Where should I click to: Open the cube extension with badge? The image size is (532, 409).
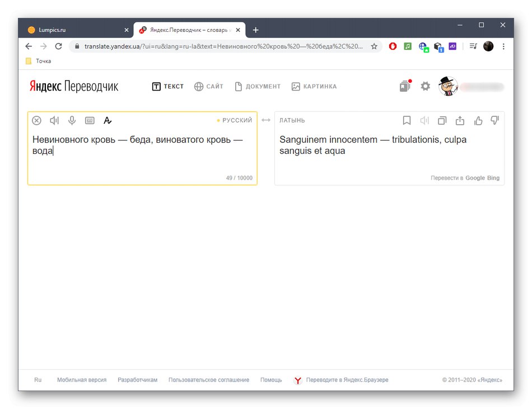point(438,47)
